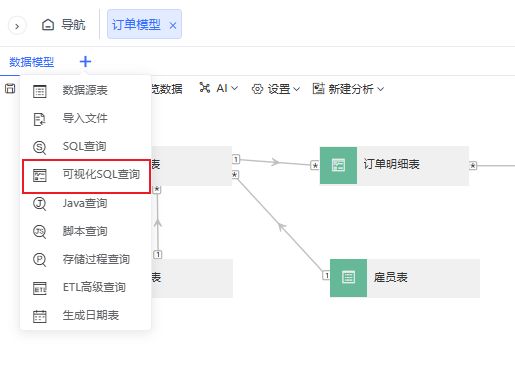Select ETL高级查询 menu entry

(85, 287)
